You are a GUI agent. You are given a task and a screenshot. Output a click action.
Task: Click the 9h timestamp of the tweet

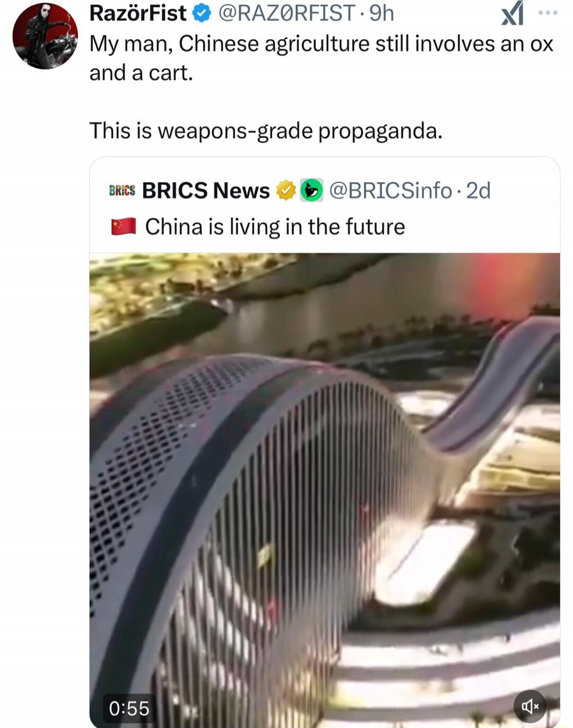381,13
